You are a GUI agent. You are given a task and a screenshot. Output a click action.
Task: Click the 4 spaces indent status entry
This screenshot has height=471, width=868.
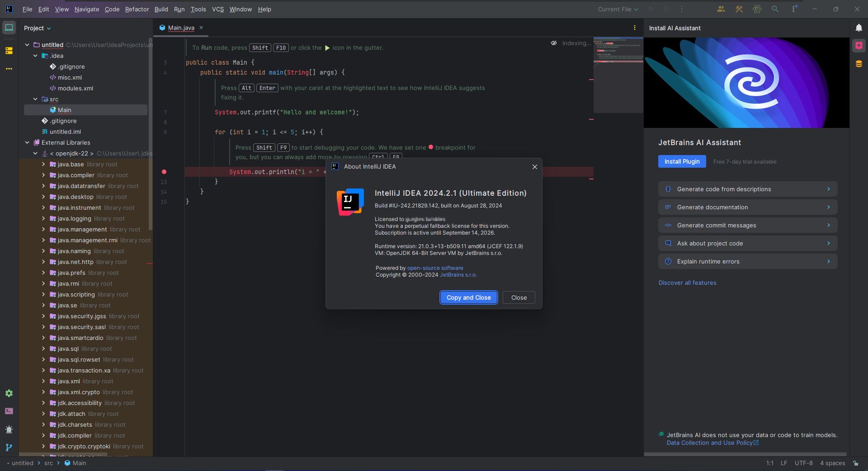(832, 463)
